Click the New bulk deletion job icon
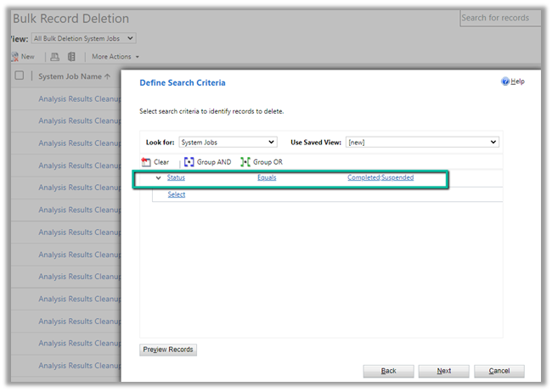The width and height of the screenshot is (552, 392). 14,57
